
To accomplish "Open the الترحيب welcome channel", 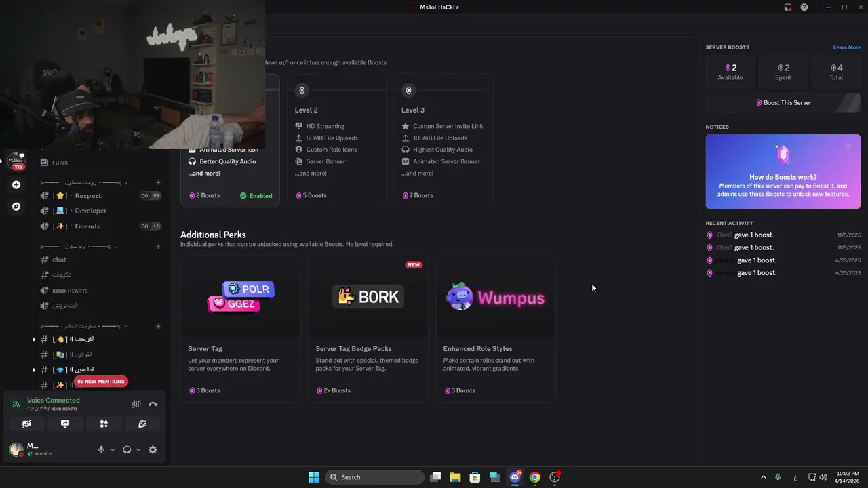I will pos(99,339).
